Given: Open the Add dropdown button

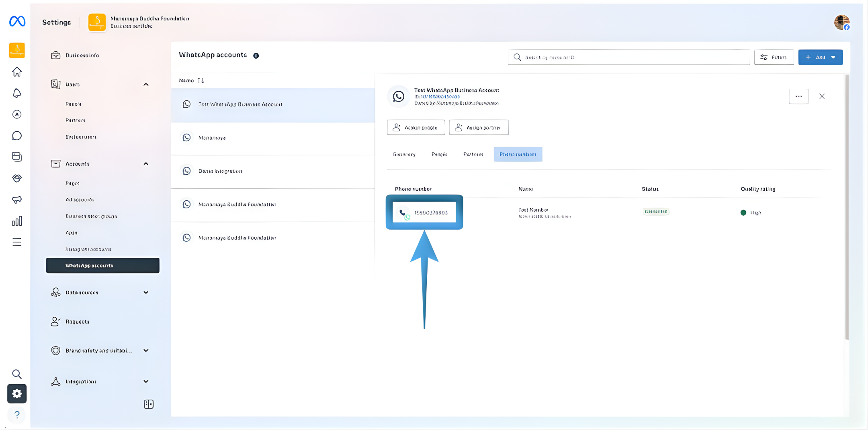Looking at the screenshot, I should coord(820,57).
